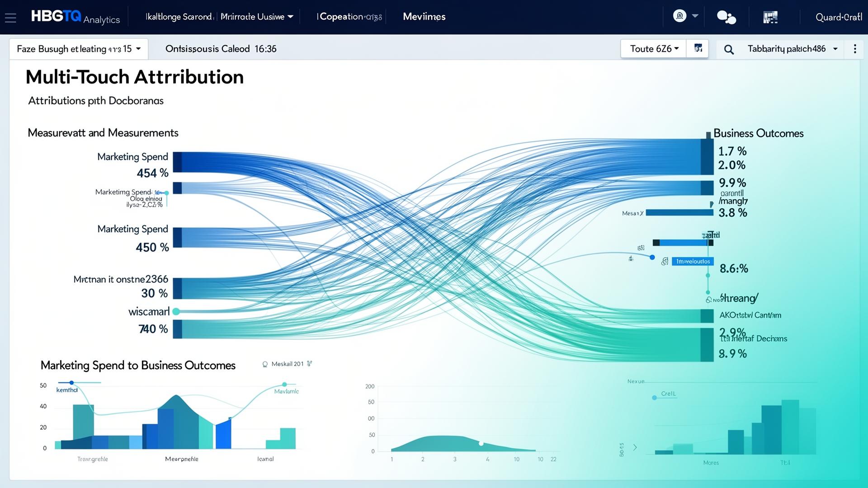Select the Marketing Spend 450 % source bar

pos(177,238)
